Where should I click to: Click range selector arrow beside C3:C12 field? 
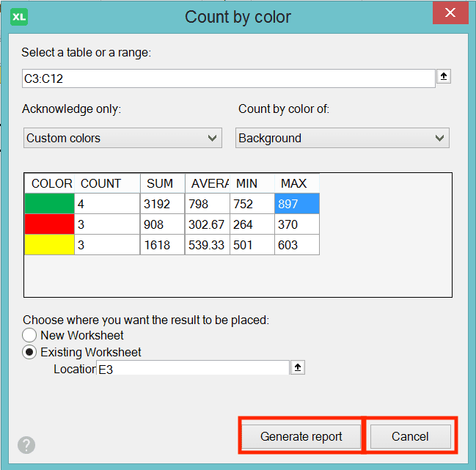[444, 76]
